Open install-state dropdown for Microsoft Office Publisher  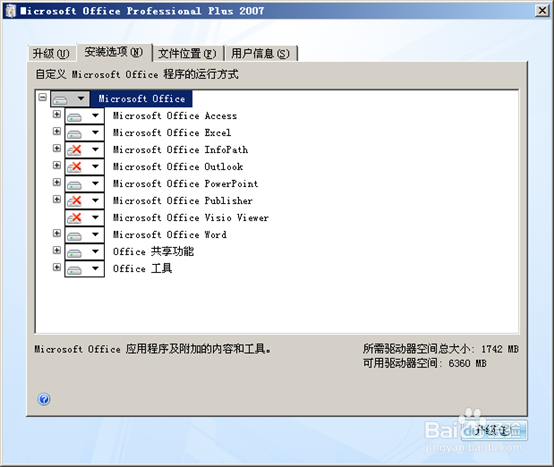(x=84, y=200)
